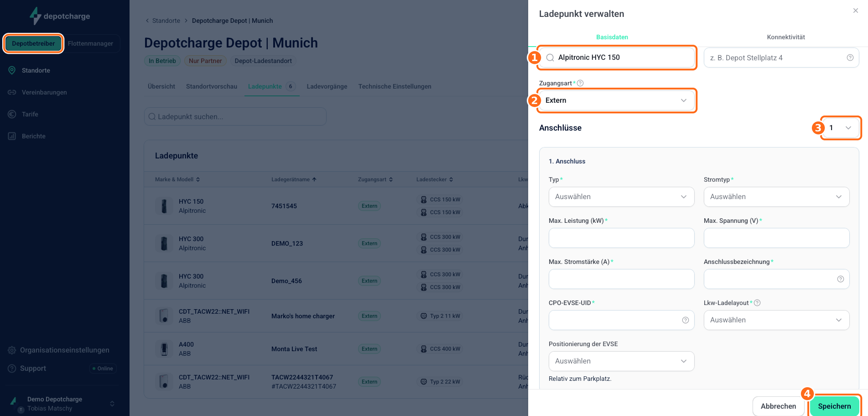Open the Typ Auswählen dropdown
Screen dimensions: 868x416
pyautogui.click(x=621, y=197)
